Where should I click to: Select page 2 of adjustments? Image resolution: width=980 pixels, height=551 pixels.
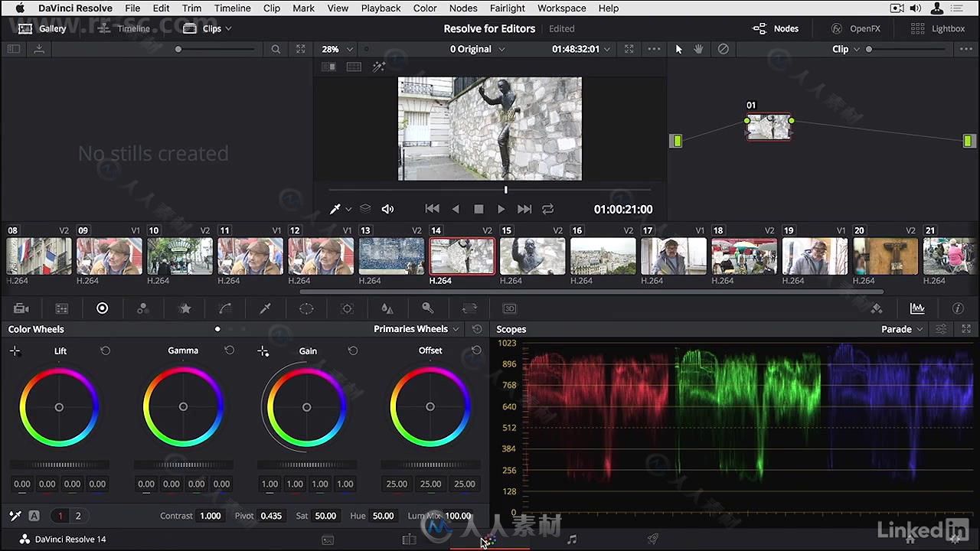point(77,516)
